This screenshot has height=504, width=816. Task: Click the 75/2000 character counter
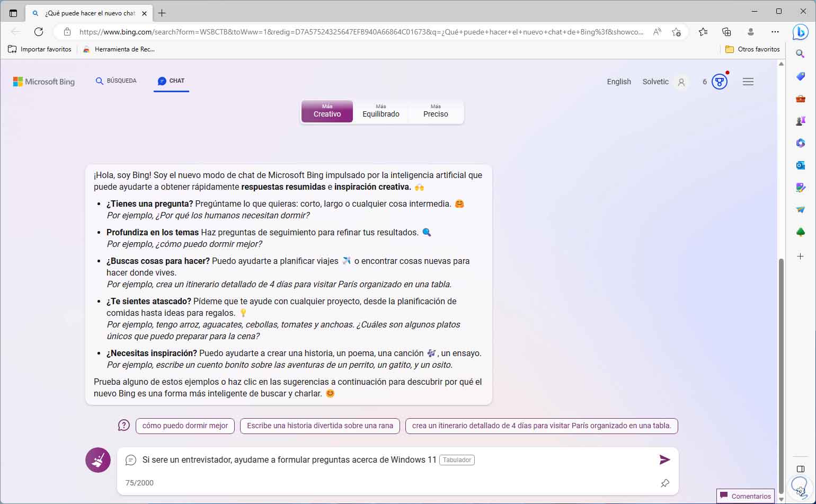point(139,483)
